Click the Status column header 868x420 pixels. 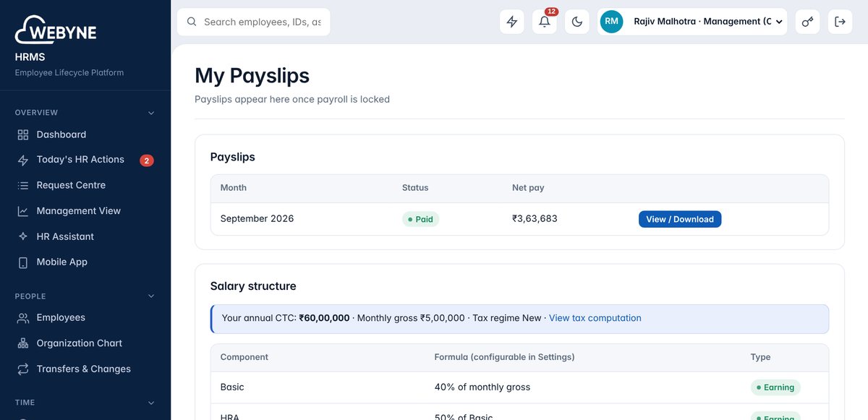pyautogui.click(x=415, y=188)
